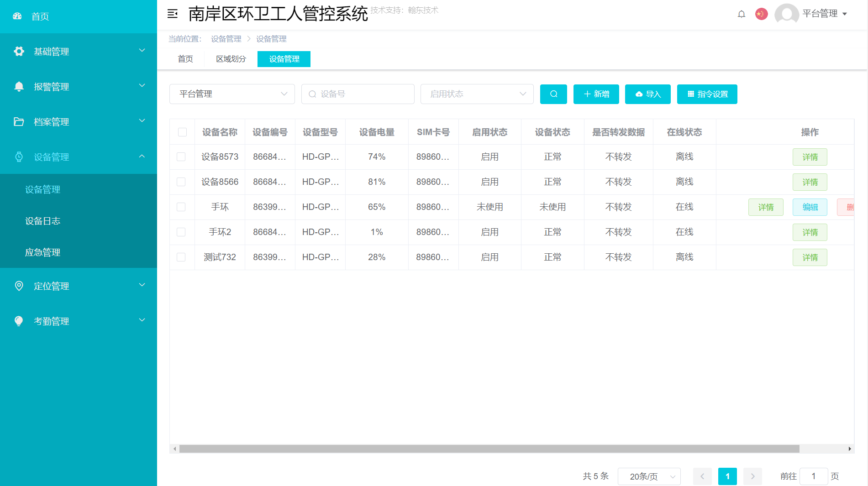Screen dimensions: 868x486
Task: Click the user avatar image
Action: click(787, 14)
